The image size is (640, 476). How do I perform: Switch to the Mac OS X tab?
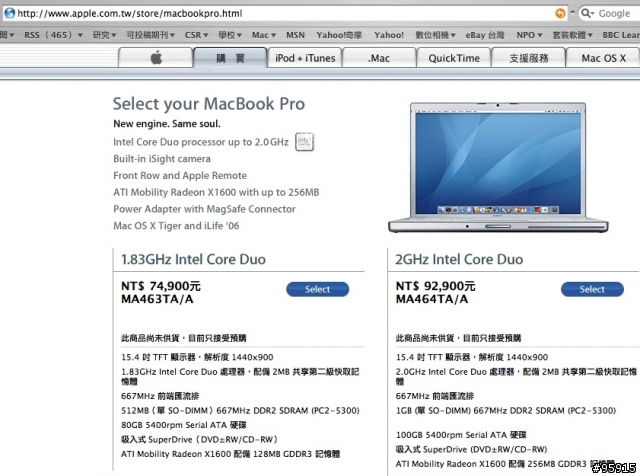[603, 58]
